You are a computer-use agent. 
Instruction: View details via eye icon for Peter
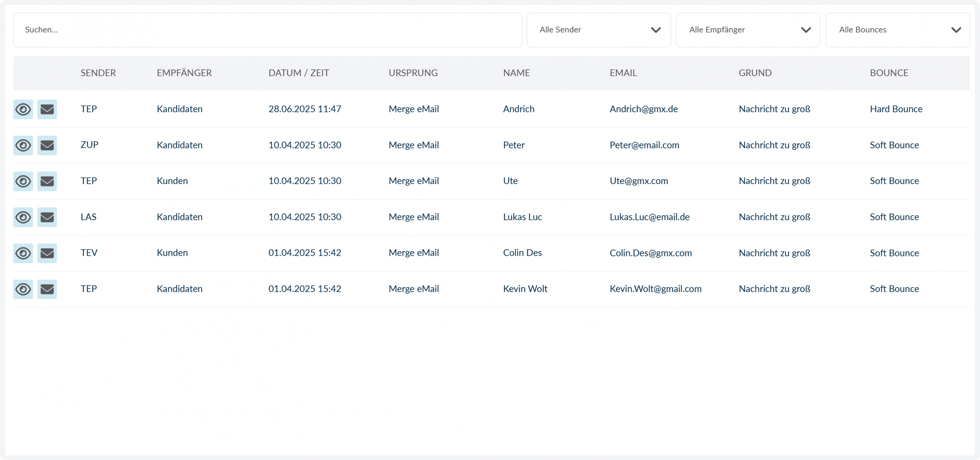pos(23,145)
